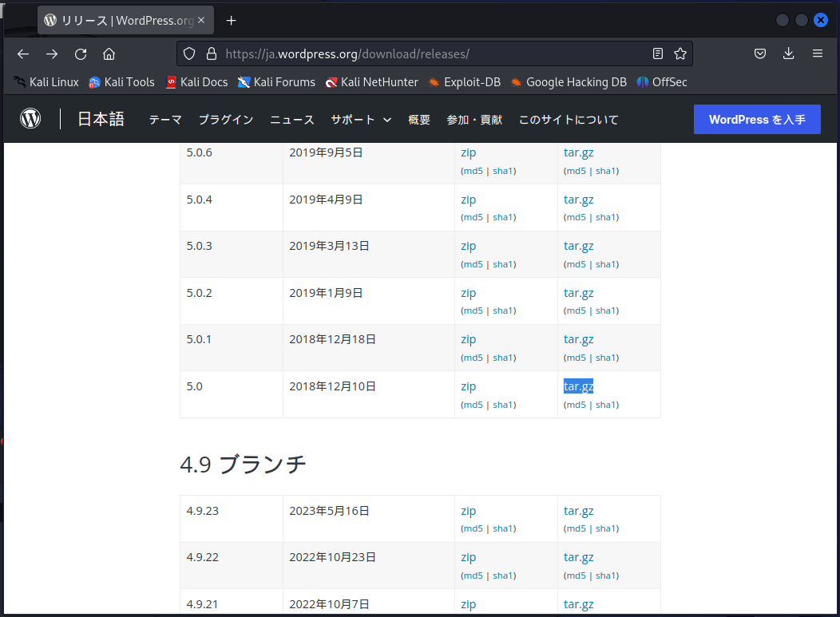The image size is (840, 617).
Task: Open the Google Hacking DB bookmark
Action: click(x=569, y=82)
